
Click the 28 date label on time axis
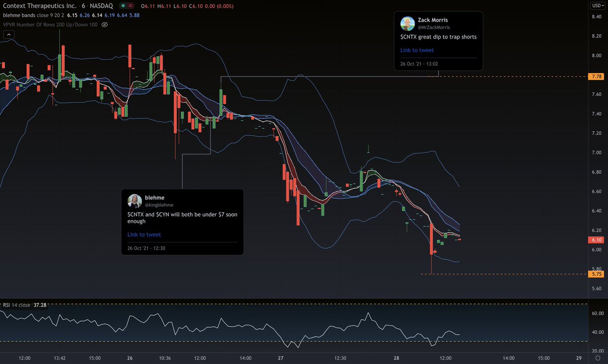click(396, 358)
